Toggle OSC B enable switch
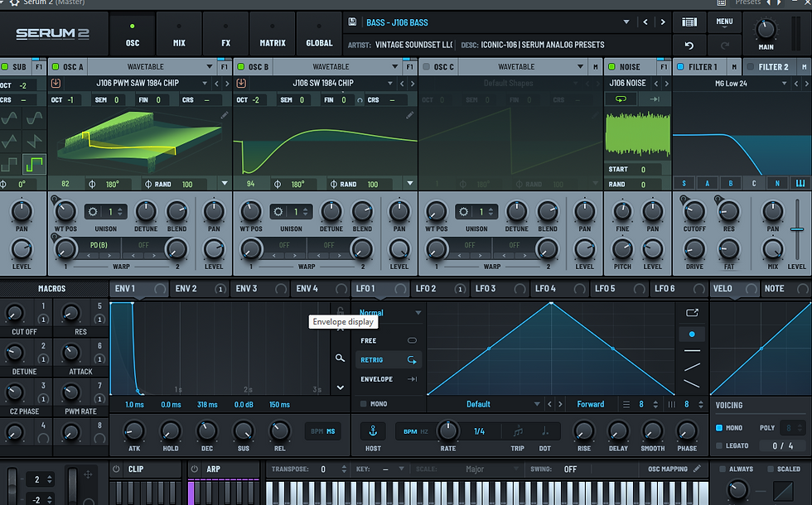Viewport: 812px width, 505px height. tap(241, 67)
